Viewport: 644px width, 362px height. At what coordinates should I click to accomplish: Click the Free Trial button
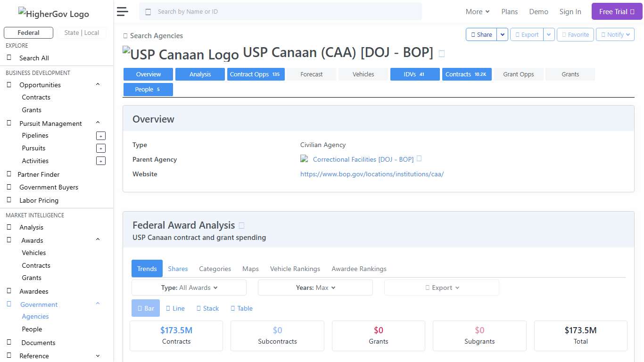click(x=616, y=11)
